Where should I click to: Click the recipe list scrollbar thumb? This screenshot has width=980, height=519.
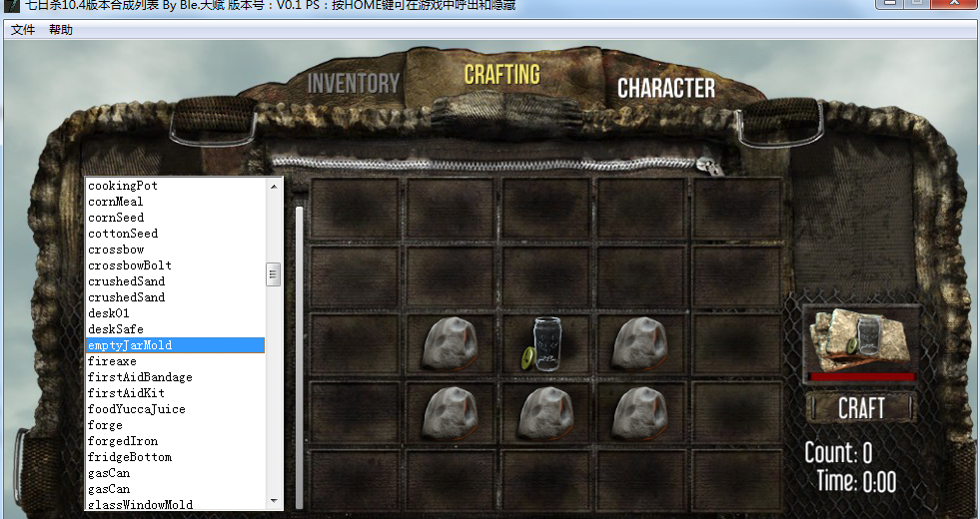(x=273, y=274)
